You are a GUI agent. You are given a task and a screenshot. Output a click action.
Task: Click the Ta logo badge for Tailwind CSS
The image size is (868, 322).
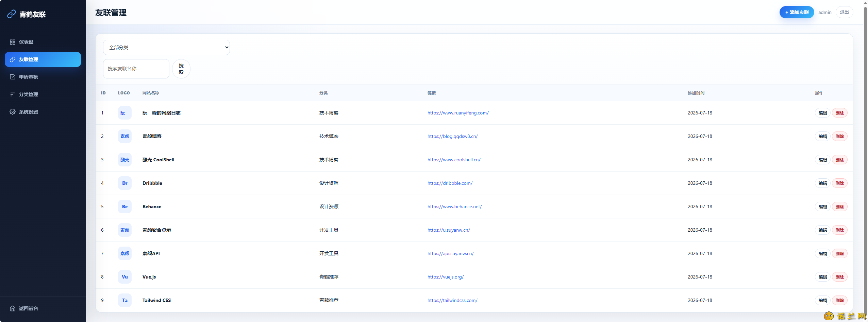tap(125, 300)
